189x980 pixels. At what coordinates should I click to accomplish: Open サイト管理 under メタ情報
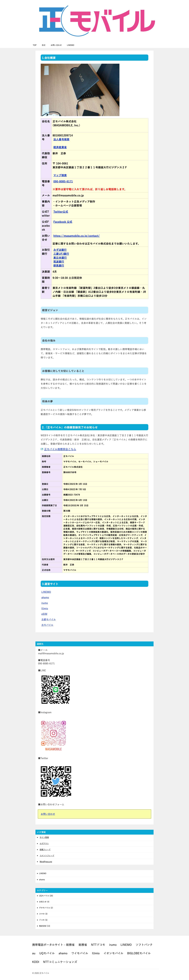[x=44, y=837]
